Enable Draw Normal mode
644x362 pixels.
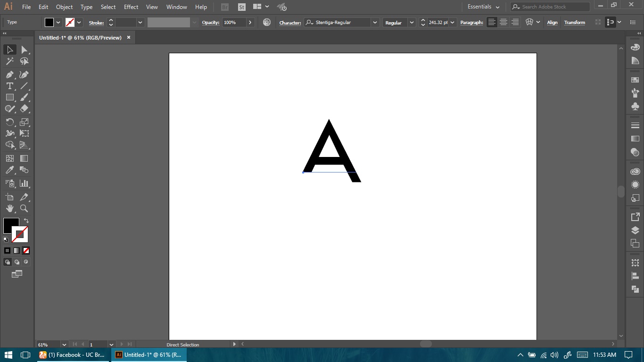point(7,262)
